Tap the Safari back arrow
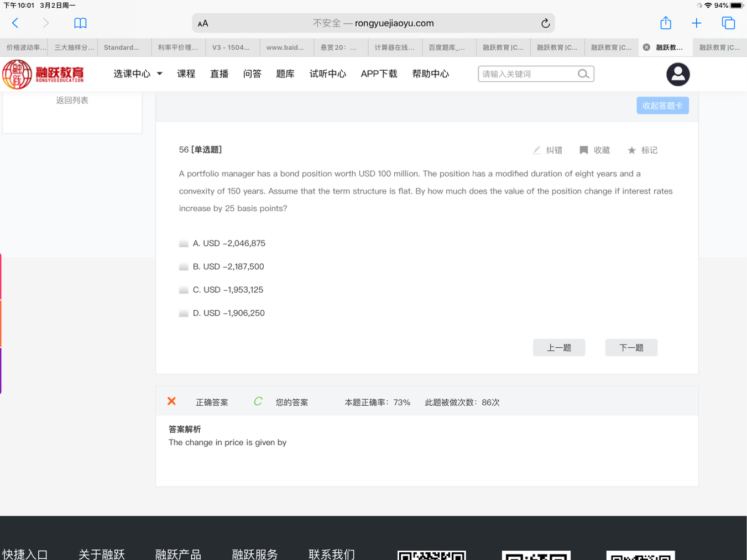The height and width of the screenshot is (560, 747). [15, 23]
